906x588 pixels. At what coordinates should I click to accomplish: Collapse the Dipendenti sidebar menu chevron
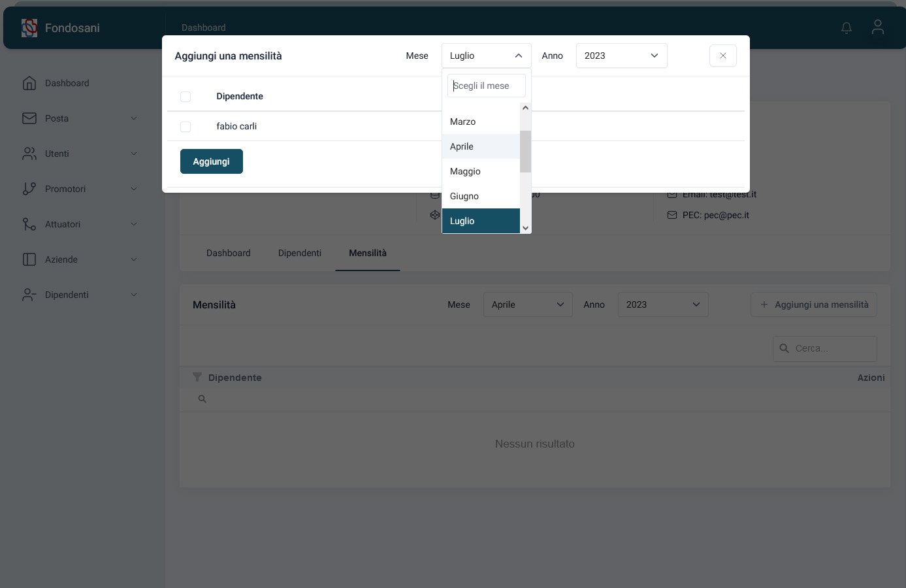click(x=134, y=295)
